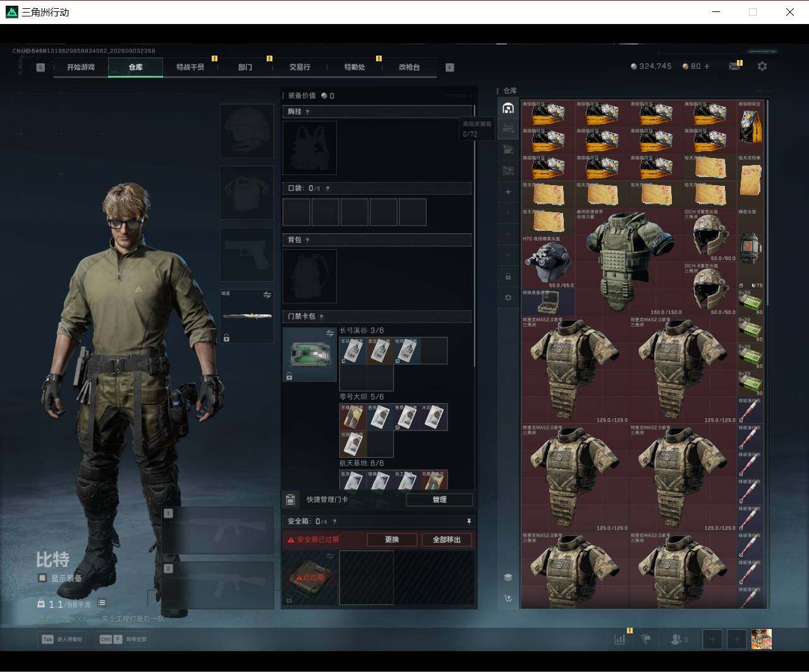Screen dimensions: 809x672
Task: Click the 快捷管理门卡 clipboard icon
Action: [290, 500]
